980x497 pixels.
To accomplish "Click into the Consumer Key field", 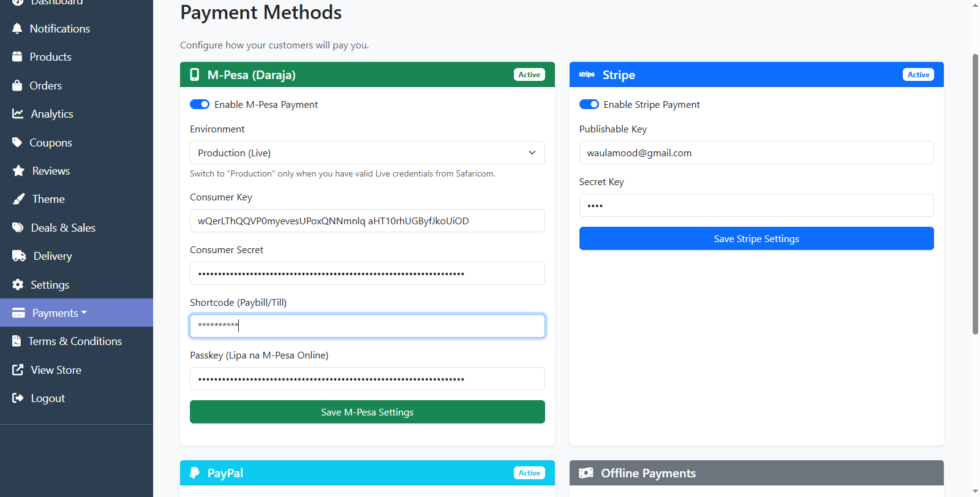I will pos(367,221).
